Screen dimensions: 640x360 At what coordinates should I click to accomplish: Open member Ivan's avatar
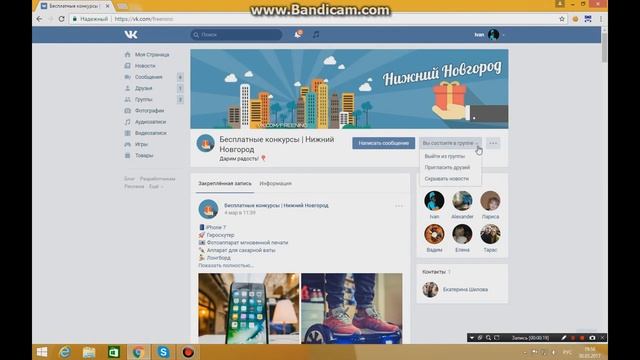pos(434,201)
